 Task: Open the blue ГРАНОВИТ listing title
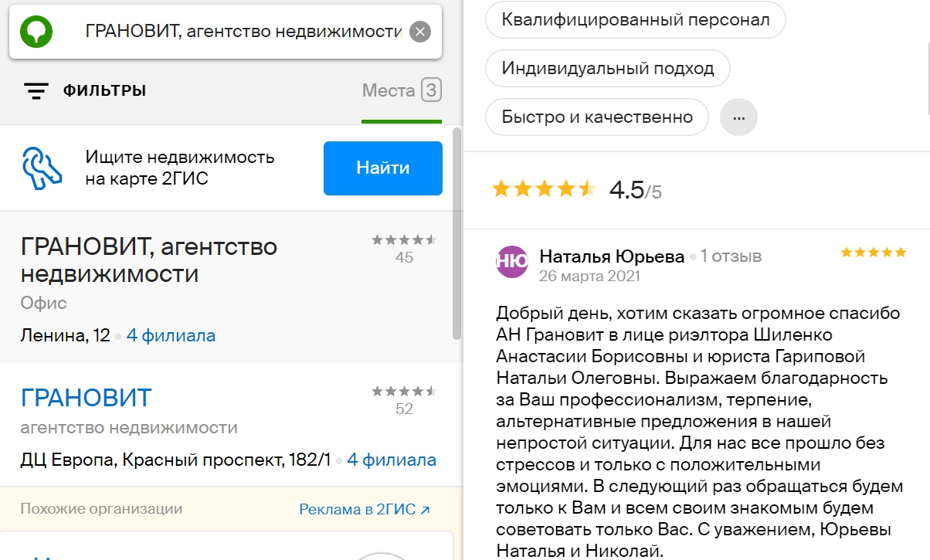[87, 398]
